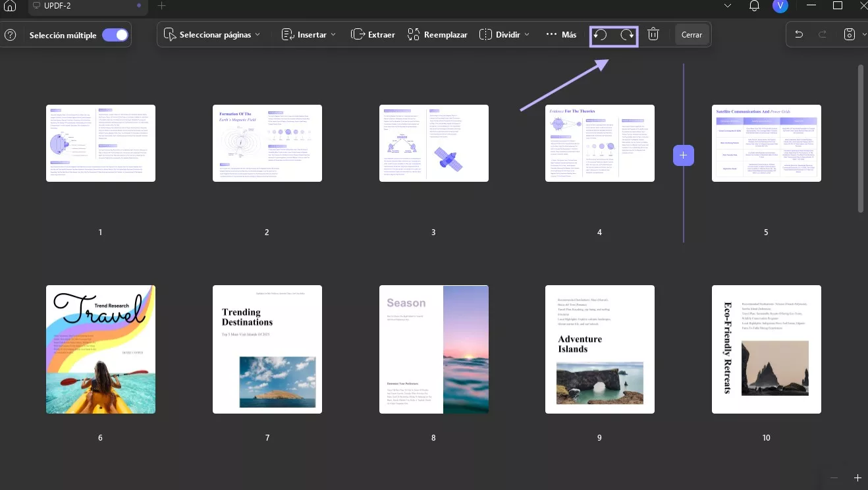Click page number label 10

(x=766, y=438)
